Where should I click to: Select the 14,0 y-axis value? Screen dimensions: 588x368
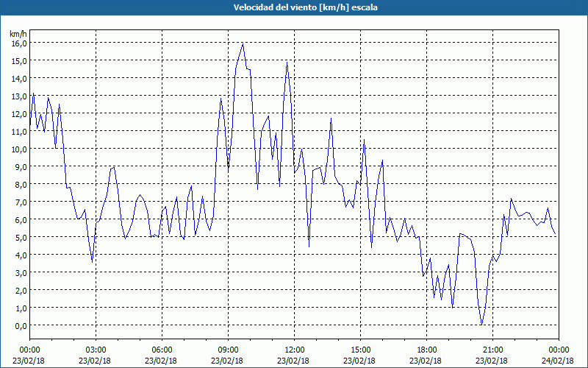[21, 79]
